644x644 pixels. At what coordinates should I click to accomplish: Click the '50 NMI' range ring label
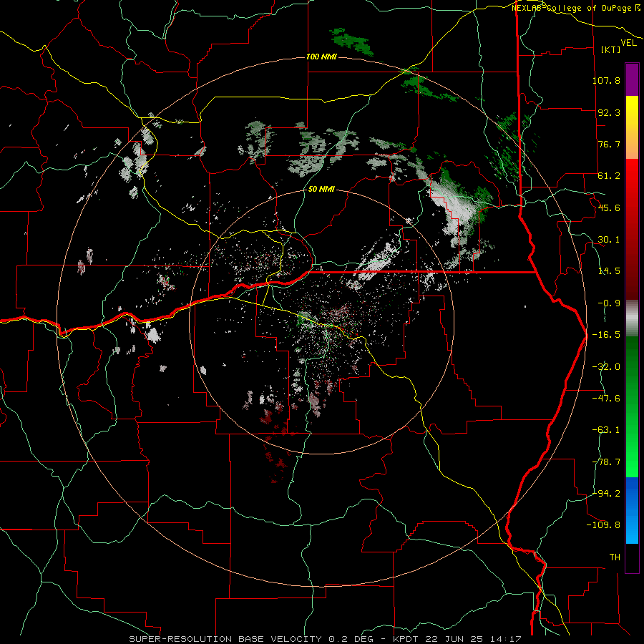click(321, 190)
